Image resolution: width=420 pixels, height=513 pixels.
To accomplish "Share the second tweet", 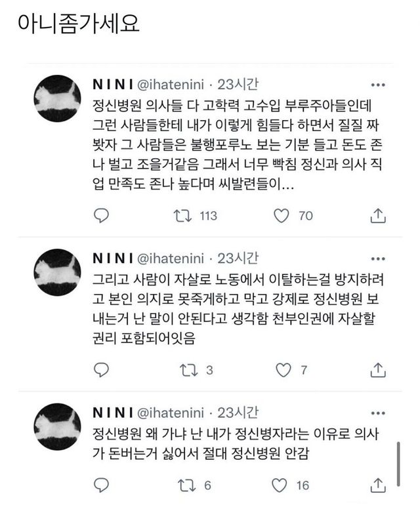I will click(378, 370).
